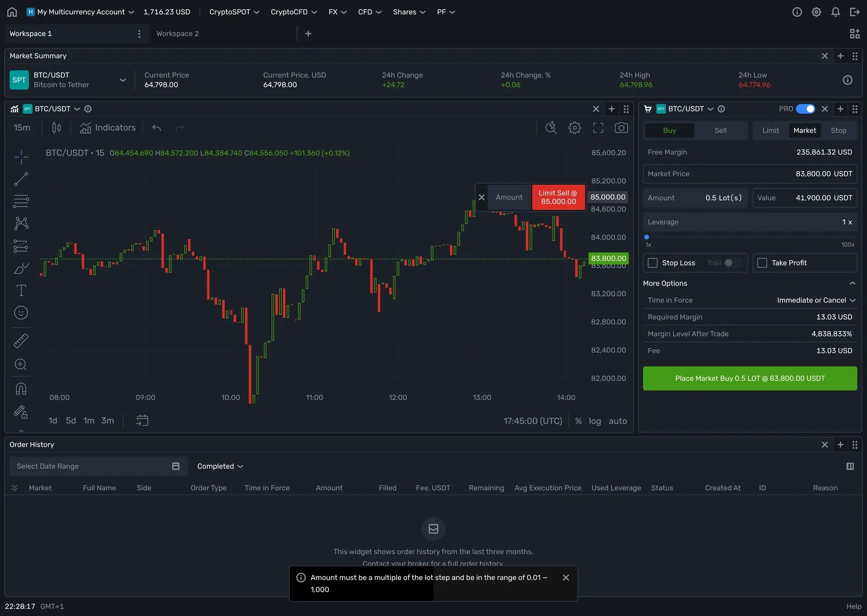Expand chart to fullscreen
This screenshot has width=867, height=616.
coord(597,128)
